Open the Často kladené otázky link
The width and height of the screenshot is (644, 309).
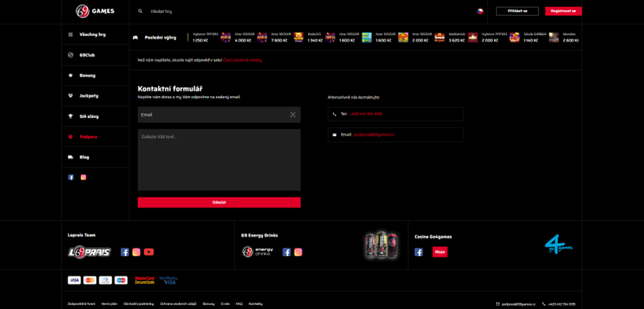243,60
